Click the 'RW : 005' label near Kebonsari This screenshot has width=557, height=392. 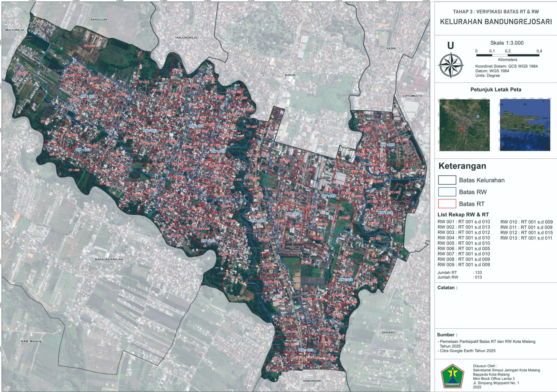click(306, 350)
